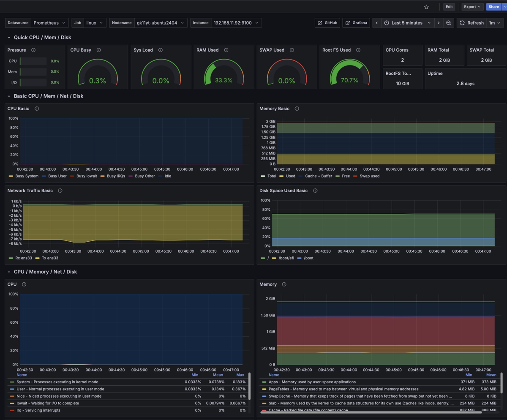Star this dashboard as favorite
The height and width of the screenshot is (420, 507).
[426, 7]
